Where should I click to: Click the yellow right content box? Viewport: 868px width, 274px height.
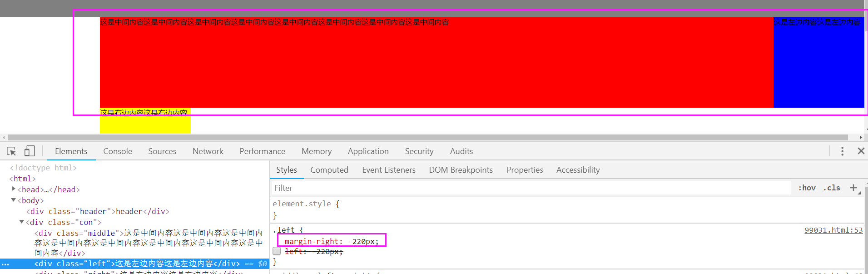[145, 121]
